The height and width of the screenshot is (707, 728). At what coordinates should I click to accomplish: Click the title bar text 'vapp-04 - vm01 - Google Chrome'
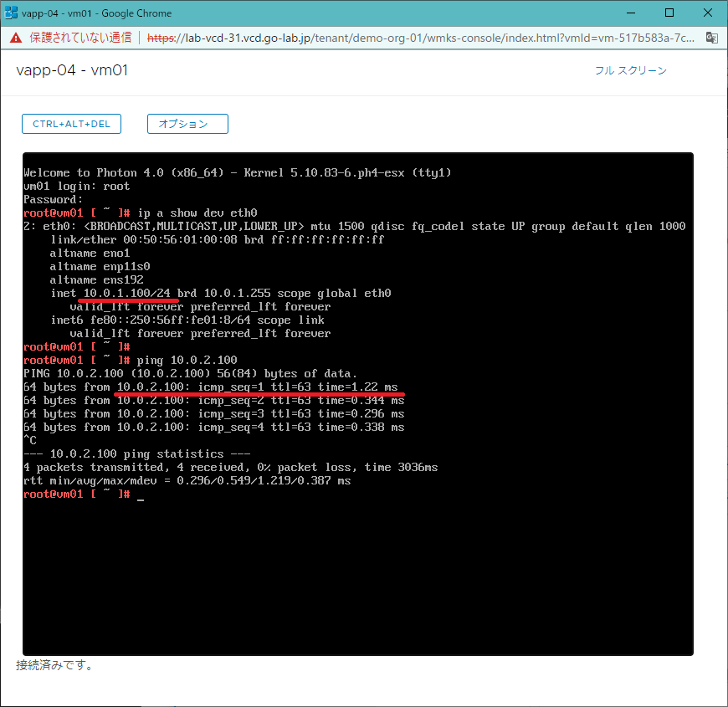click(x=96, y=13)
